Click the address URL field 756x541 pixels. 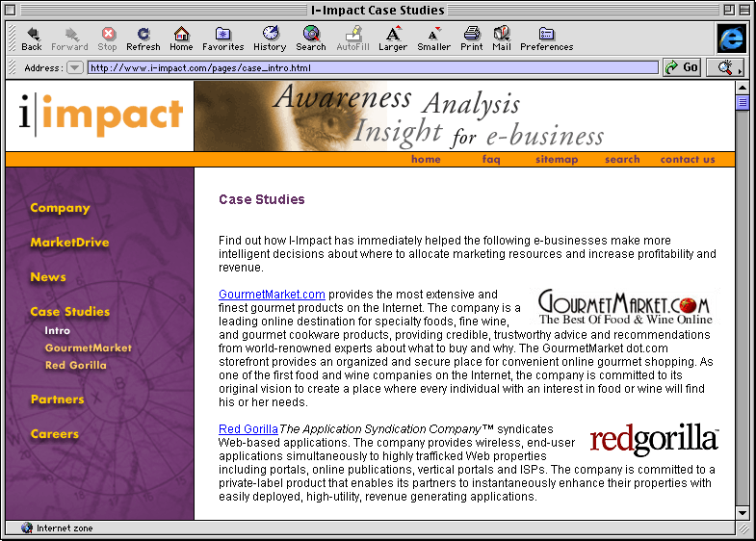(x=373, y=67)
